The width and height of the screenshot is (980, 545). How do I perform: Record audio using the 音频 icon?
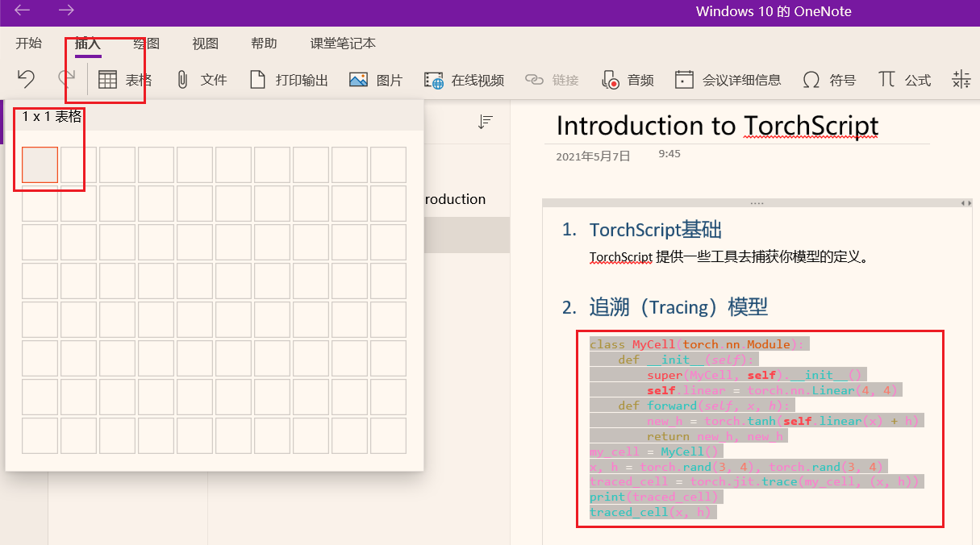(x=610, y=79)
